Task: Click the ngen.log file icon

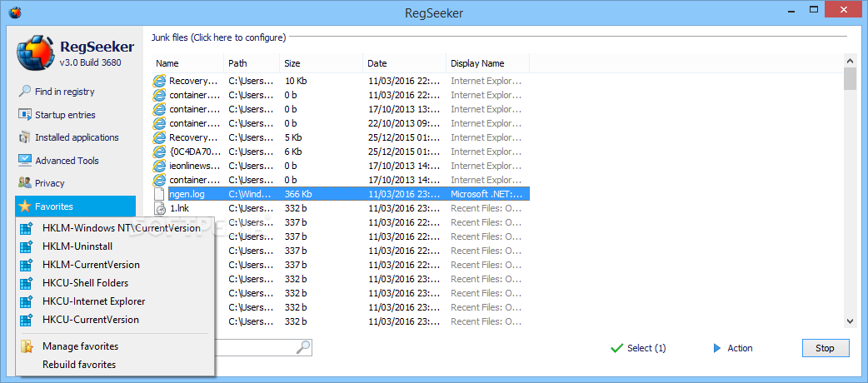Action: [x=159, y=194]
